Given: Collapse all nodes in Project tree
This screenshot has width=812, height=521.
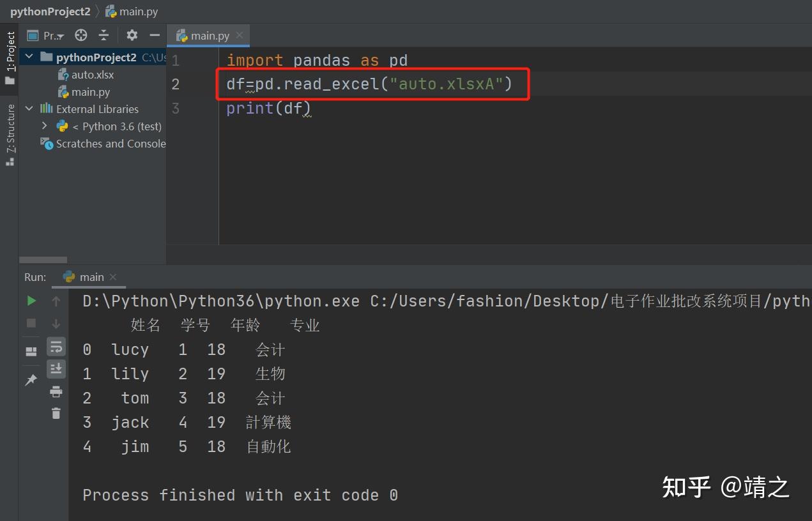Looking at the screenshot, I should click(103, 35).
